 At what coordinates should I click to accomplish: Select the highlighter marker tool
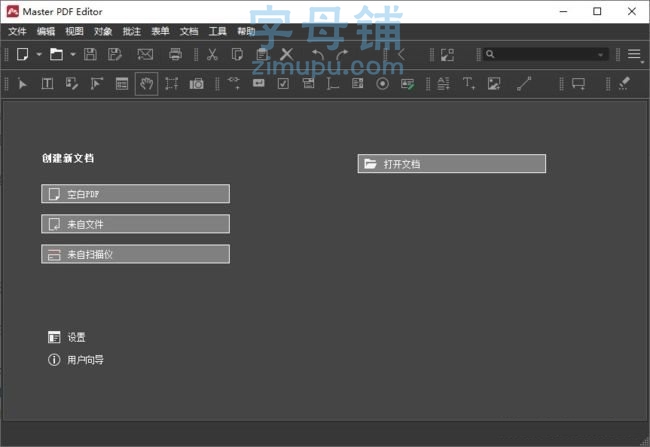[x=624, y=83]
